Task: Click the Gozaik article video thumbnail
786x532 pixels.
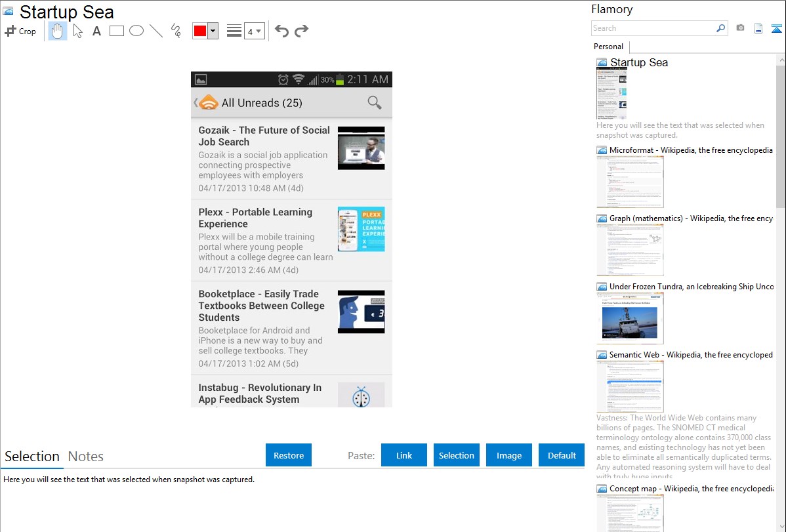Action: tap(361, 148)
